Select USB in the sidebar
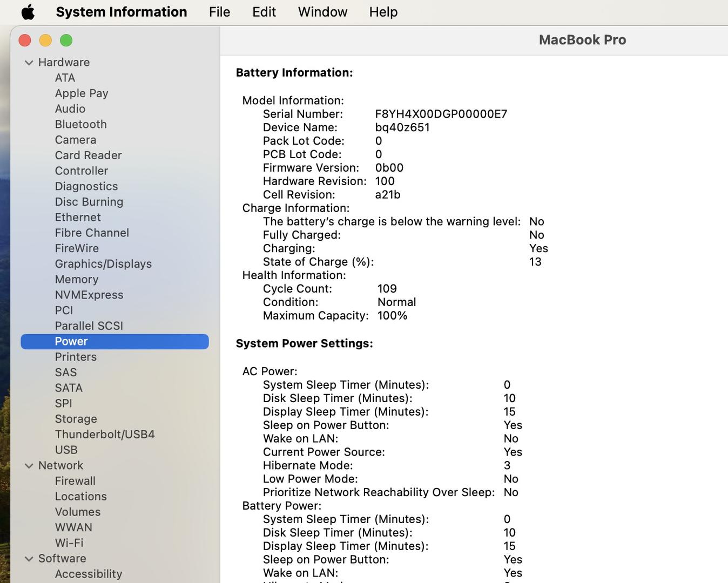 click(66, 450)
